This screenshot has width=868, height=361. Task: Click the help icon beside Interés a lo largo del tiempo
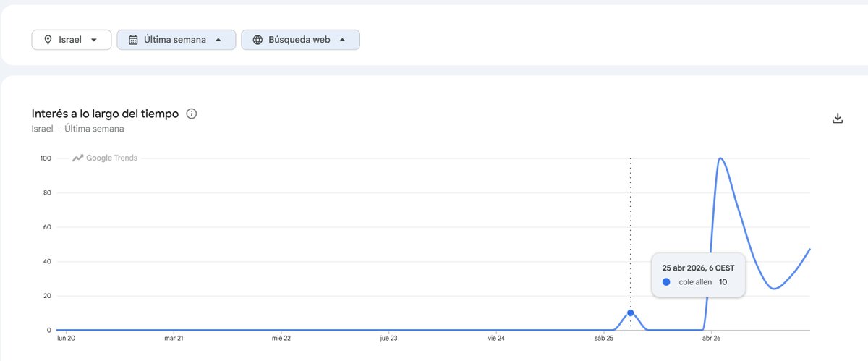(192, 114)
